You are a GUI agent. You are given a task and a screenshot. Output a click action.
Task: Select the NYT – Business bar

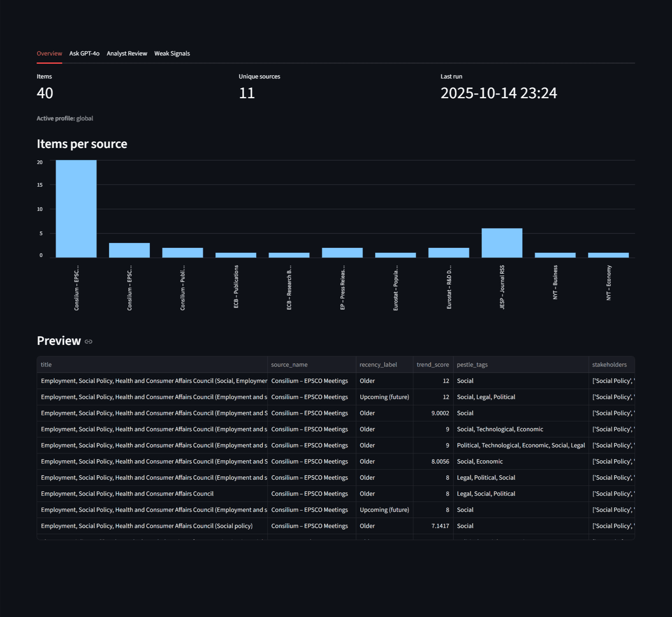(555, 255)
